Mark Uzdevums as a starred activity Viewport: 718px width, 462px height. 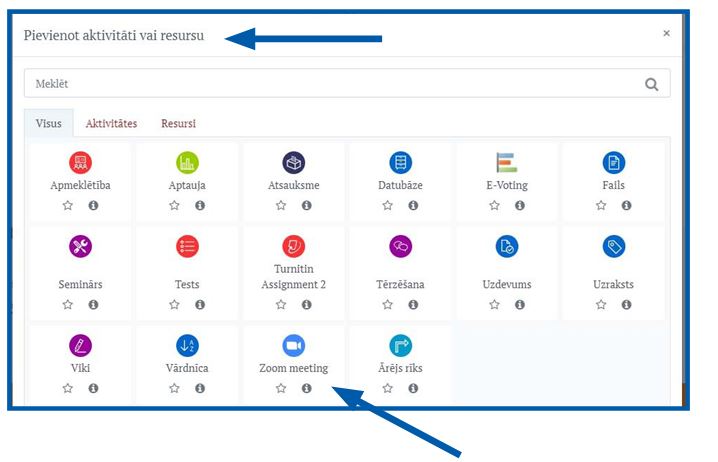(x=494, y=305)
